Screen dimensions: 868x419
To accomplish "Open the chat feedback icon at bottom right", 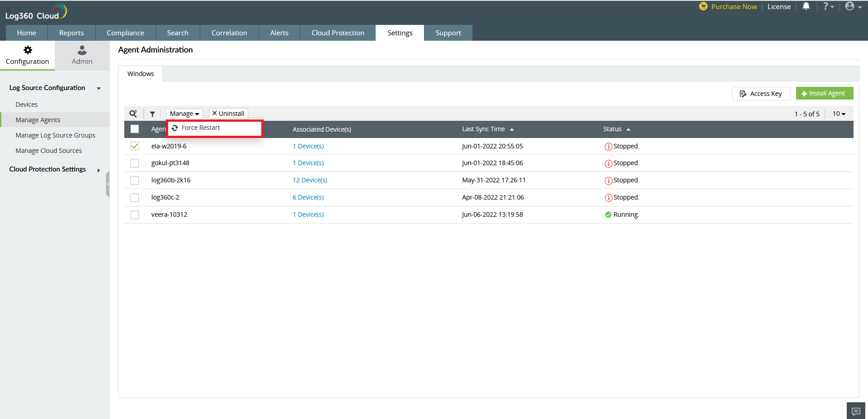I will pos(855,411).
